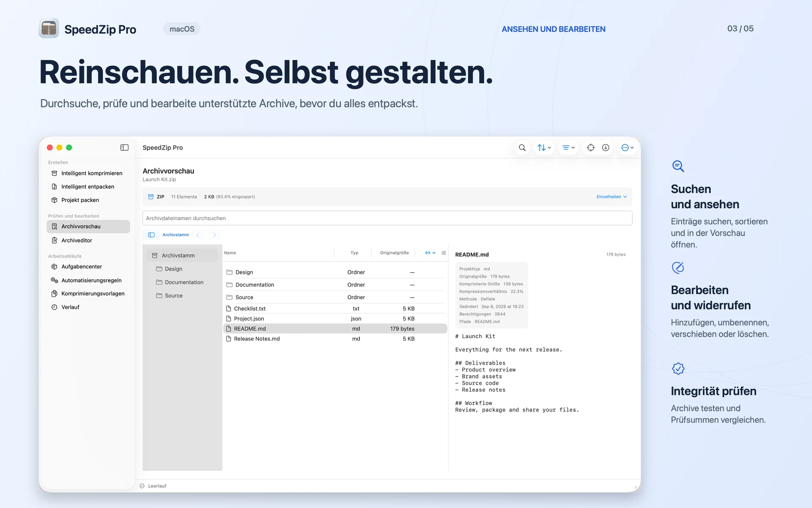Viewport: 812px width, 508px height.
Task: Open Verlauf in sidebar
Action: click(x=88, y=307)
